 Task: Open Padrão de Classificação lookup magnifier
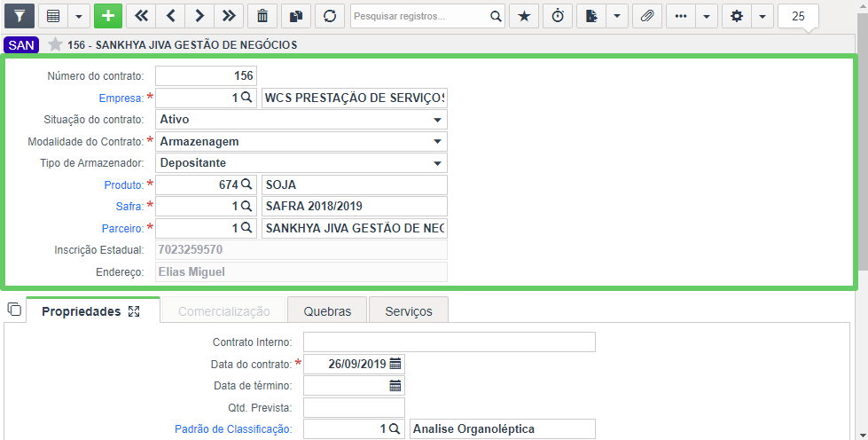click(395, 428)
